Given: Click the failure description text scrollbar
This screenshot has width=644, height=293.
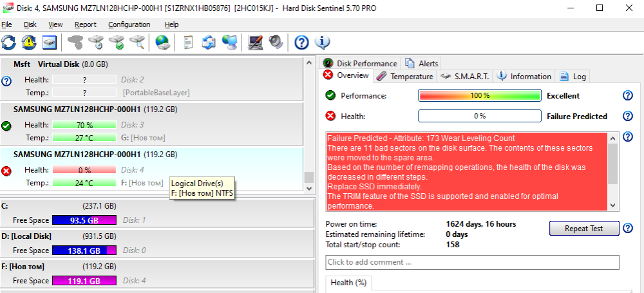Looking at the screenshot, I should click(x=613, y=171).
